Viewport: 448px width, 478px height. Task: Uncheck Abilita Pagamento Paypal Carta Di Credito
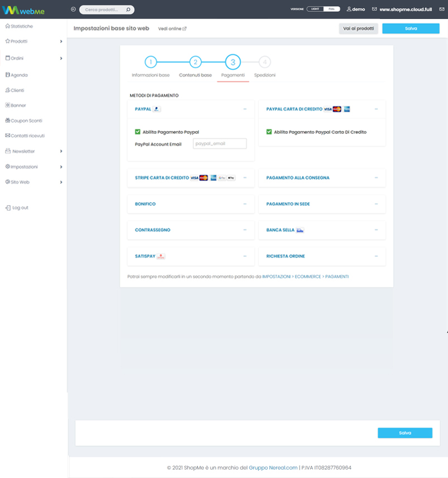coord(269,132)
